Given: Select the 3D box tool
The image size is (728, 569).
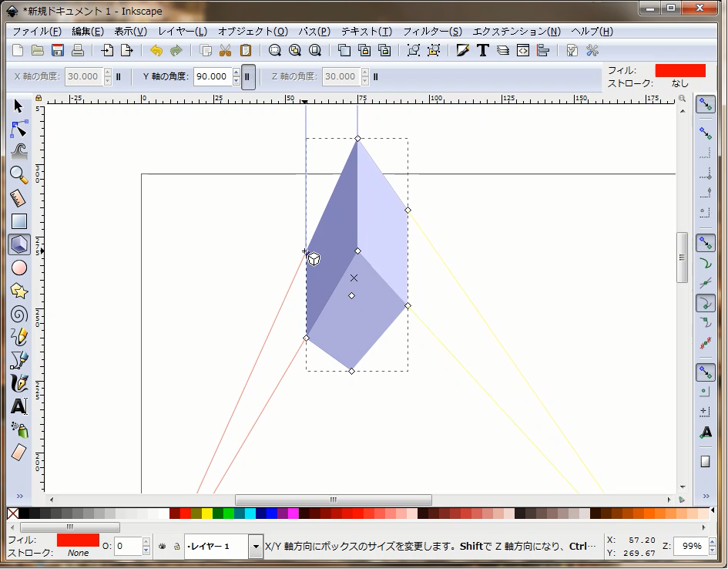Looking at the screenshot, I should (x=19, y=244).
